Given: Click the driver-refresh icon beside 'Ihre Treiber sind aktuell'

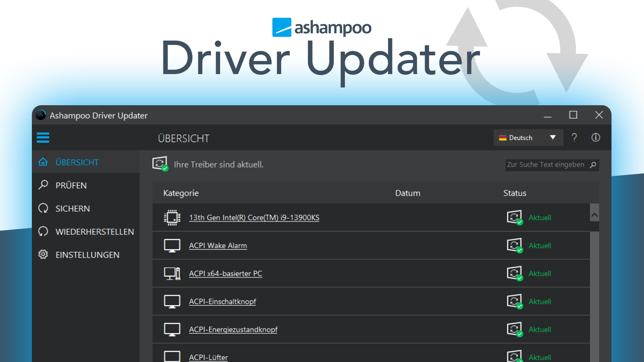Looking at the screenshot, I should click(x=160, y=164).
